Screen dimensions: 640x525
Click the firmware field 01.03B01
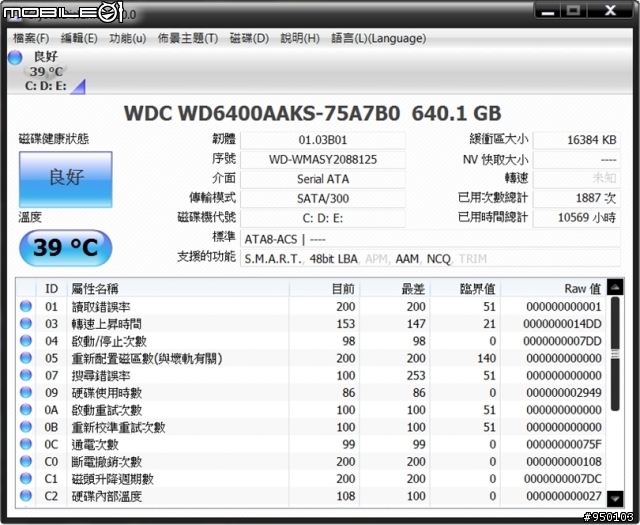323,140
